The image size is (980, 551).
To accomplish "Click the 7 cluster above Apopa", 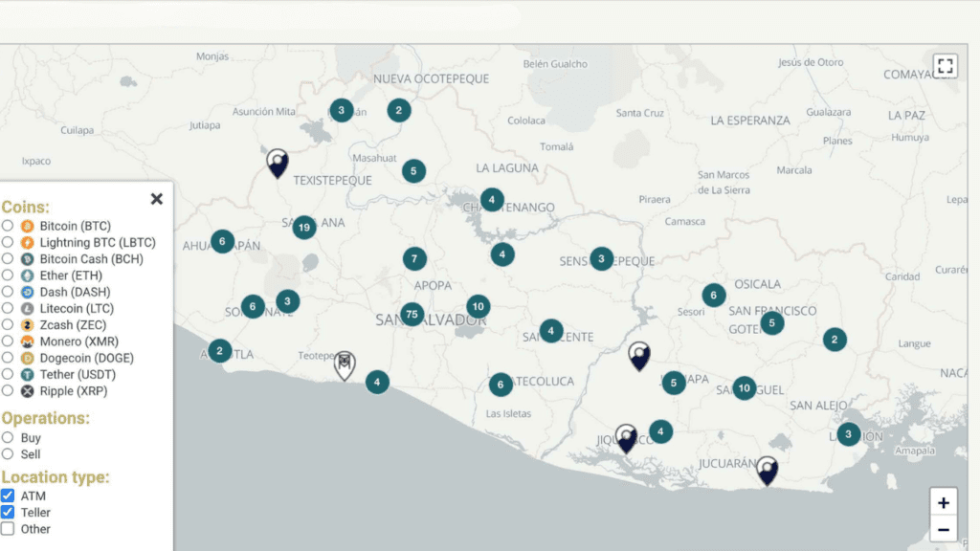I will [x=414, y=258].
